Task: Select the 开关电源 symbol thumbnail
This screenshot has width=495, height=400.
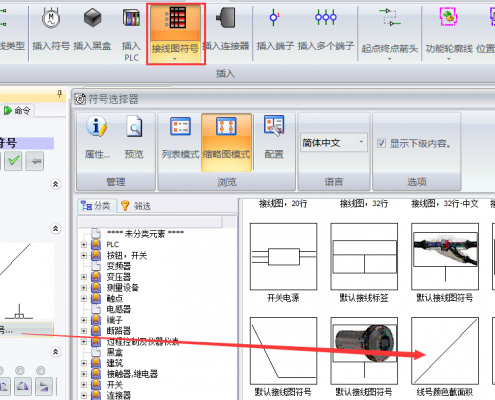Action: (x=283, y=257)
